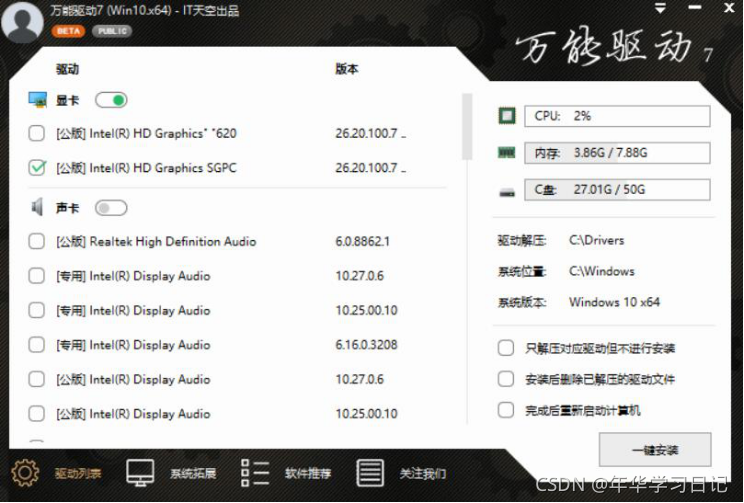Image resolution: width=744 pixels, height=503 pixels.
Task: Turn off the 显卡 toggle switch
Action: (111, 100)
